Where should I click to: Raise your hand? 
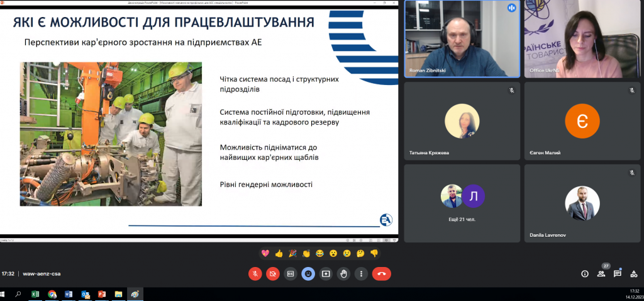pos(343,274)
